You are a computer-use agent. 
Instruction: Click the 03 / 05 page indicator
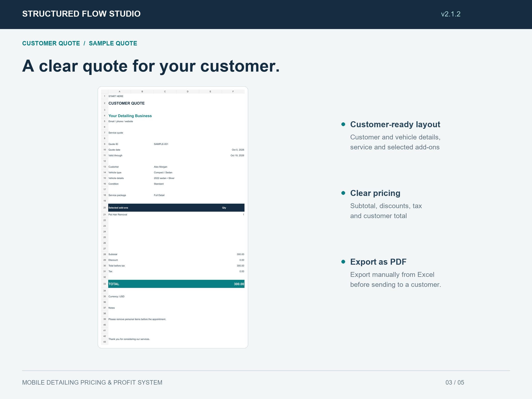455,382
